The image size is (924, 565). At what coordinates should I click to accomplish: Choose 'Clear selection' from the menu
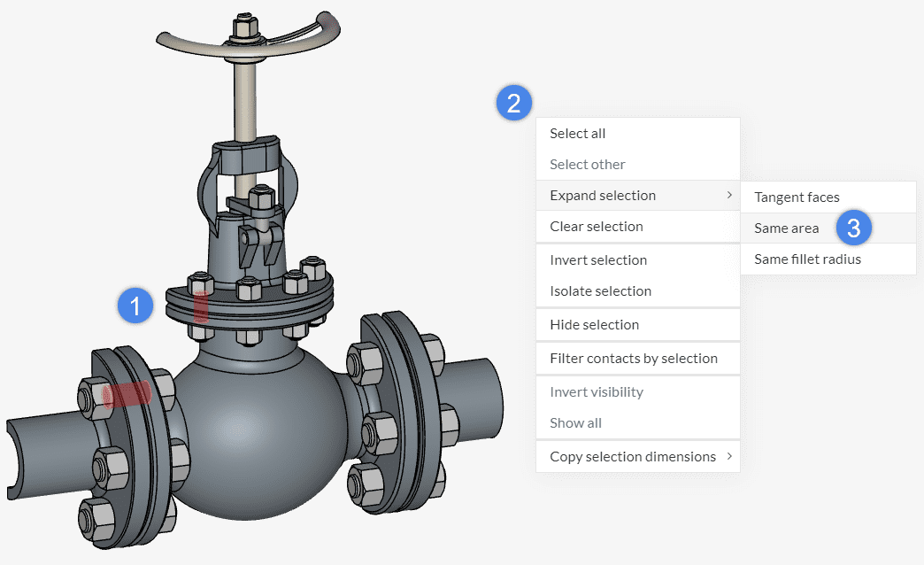click(x=597, y=227)
